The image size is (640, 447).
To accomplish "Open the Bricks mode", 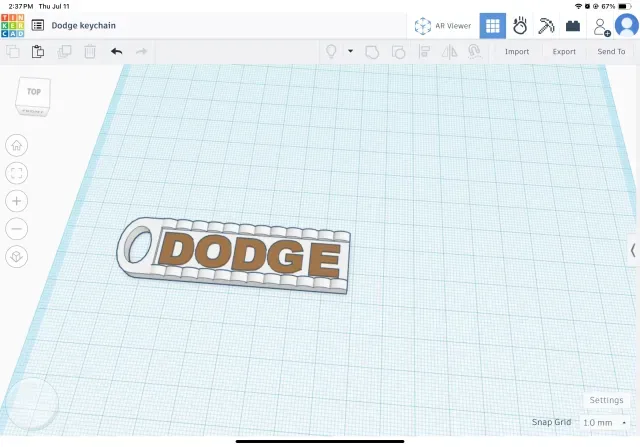I will pos(573,26).
